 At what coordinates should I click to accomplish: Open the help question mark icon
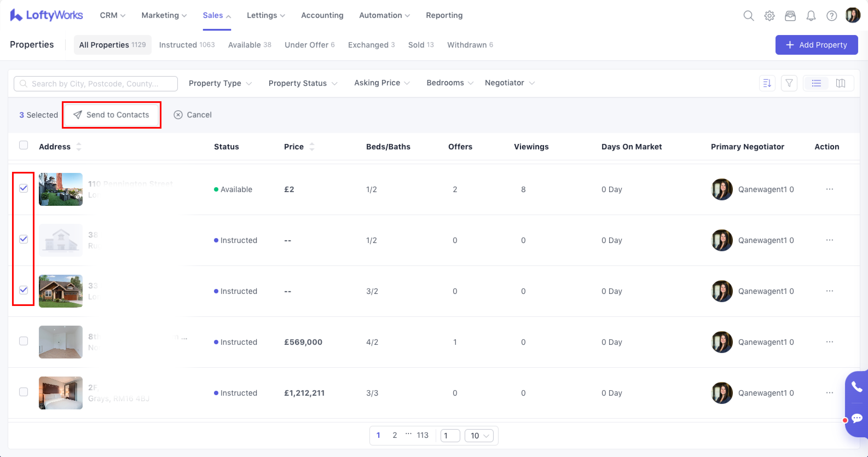(x=832, y=16)
